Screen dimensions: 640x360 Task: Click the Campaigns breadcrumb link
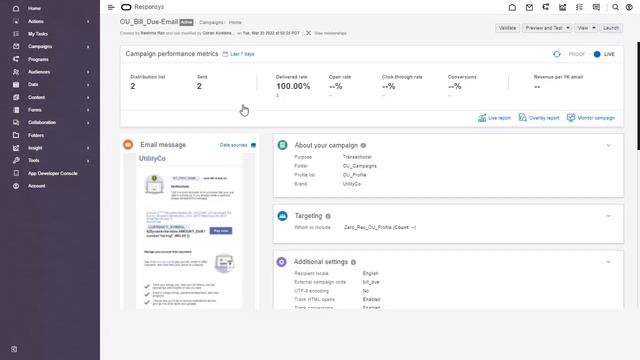pyautogui.click(x=211, y=22)
